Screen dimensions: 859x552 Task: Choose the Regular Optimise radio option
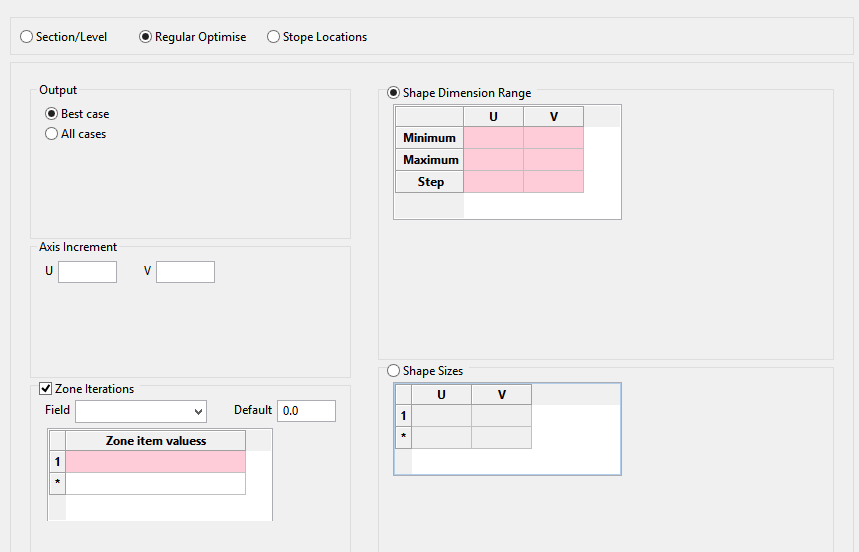pos(146,37)
